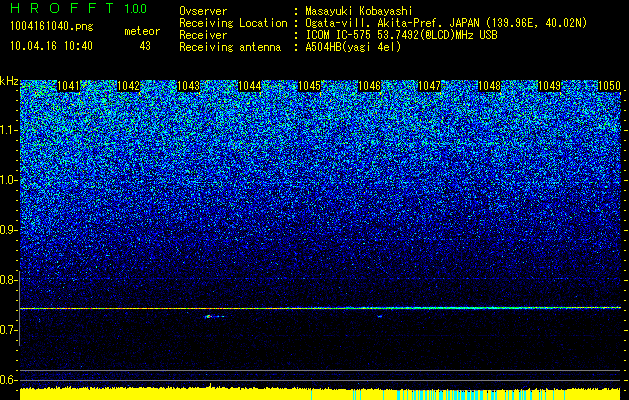Image resolution: width=629 pixels, height=400 pixels.
Task: Click the 1045 time marker
Action: pos(309,86)
